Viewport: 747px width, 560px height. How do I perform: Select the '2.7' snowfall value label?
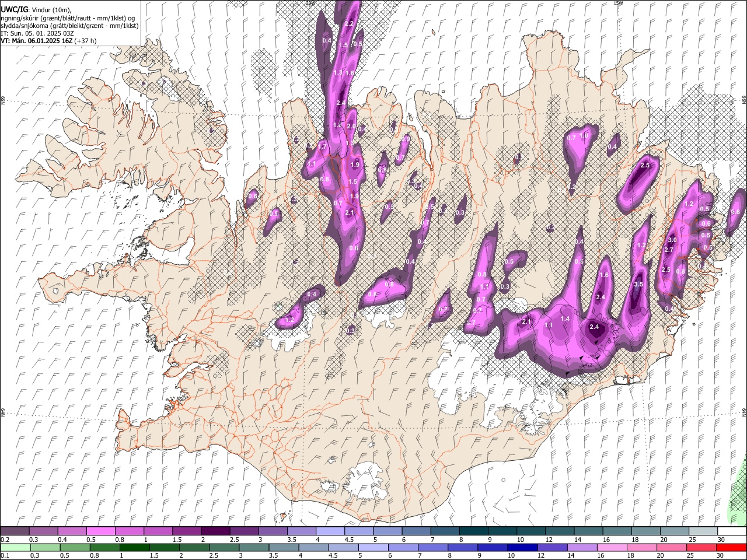click(x=669, y=250)
